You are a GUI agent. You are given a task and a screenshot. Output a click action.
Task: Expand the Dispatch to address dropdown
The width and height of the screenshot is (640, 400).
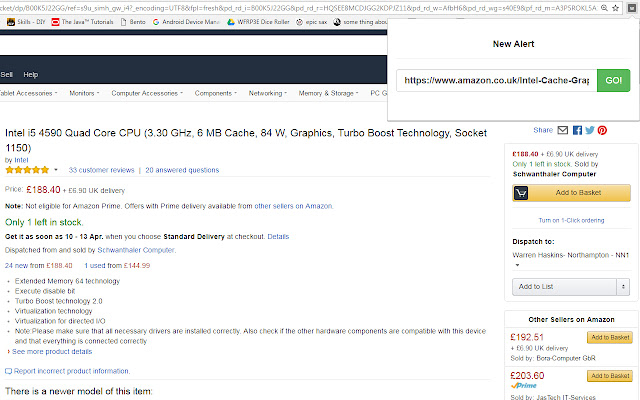pos(517,265)
